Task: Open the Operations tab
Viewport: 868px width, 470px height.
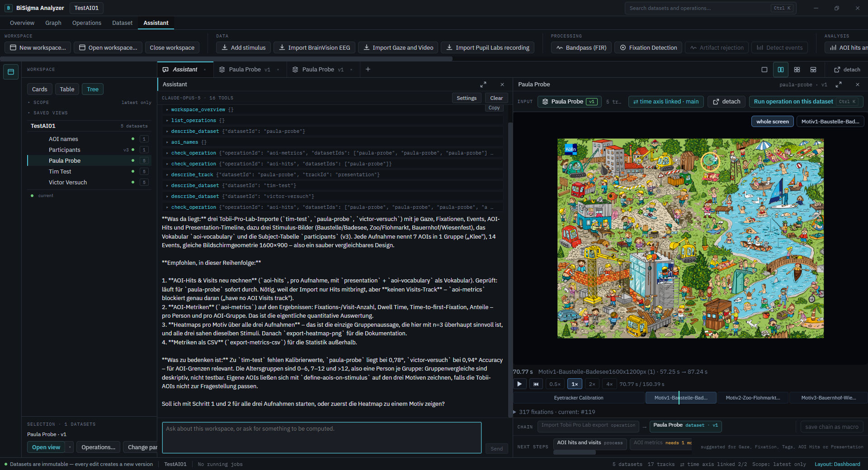Action: [87, 23]
